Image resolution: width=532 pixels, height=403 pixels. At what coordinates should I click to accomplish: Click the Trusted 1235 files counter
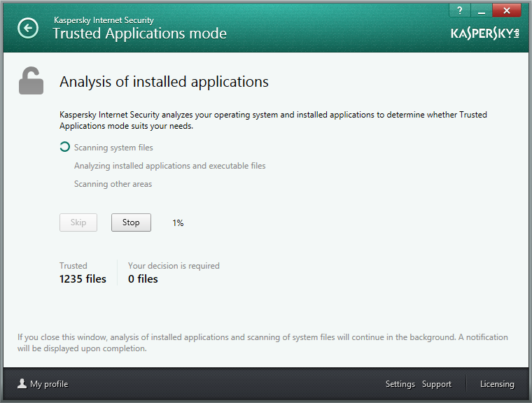tap(83, 273)
